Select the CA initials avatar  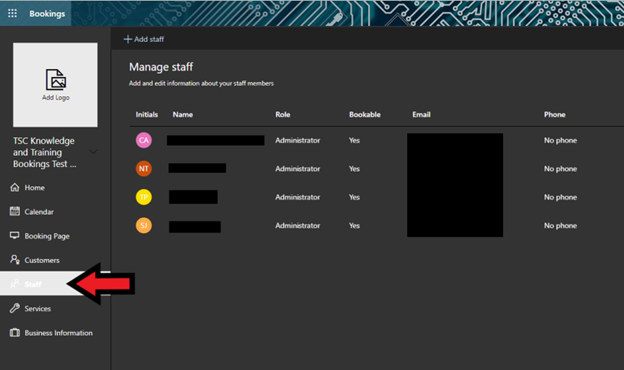coord(144,140)
